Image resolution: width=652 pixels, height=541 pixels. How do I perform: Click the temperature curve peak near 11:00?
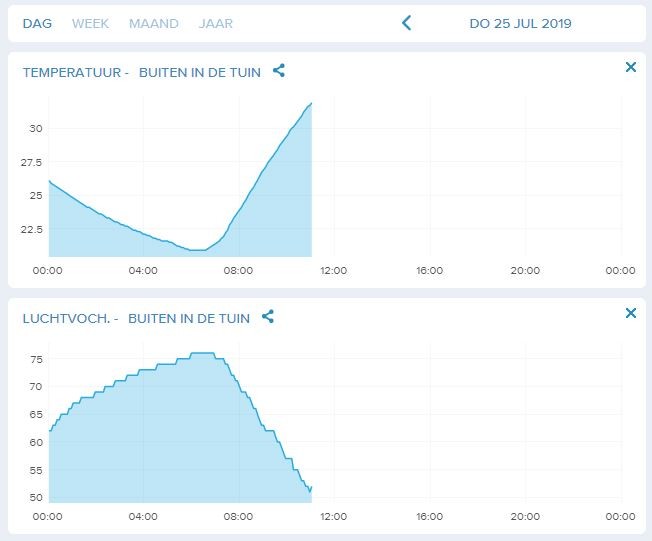tap(311, 104)
